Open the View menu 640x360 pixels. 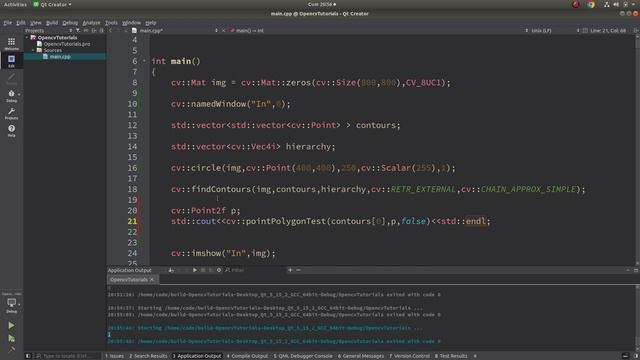coord(36,23)
